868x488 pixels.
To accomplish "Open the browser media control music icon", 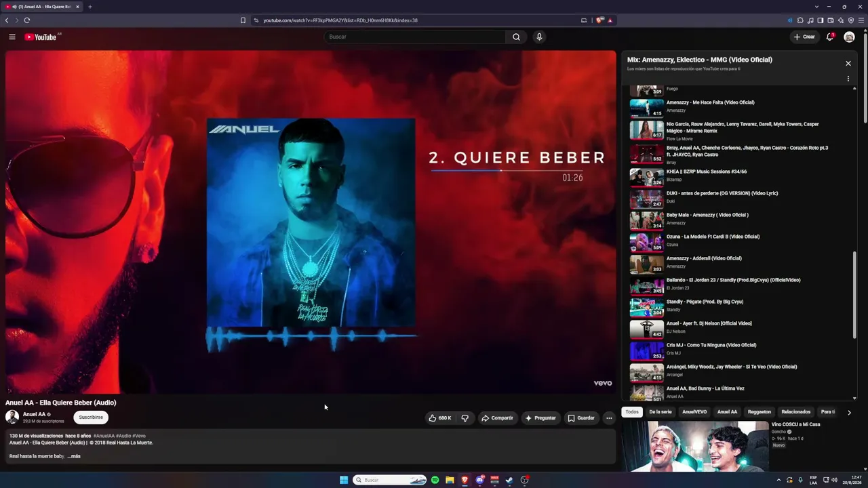I will 810,20.
